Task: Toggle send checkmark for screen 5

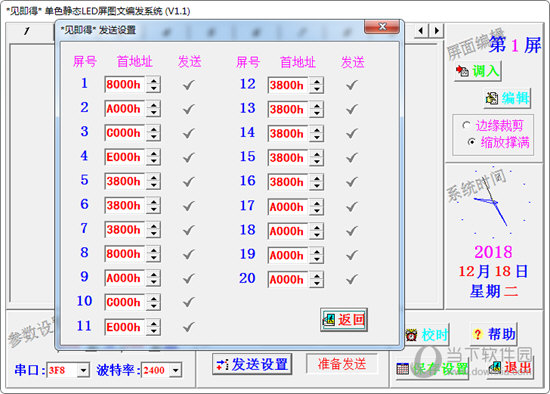Action: click(x=189, y=182)
